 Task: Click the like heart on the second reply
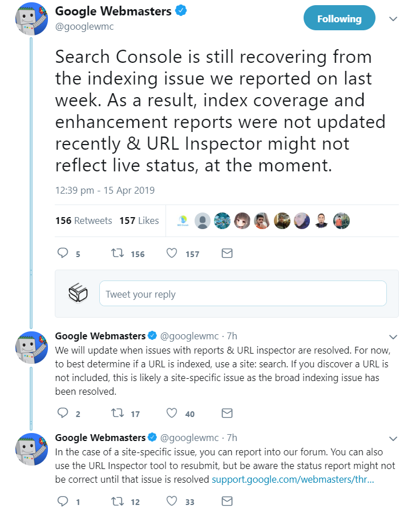171,501
